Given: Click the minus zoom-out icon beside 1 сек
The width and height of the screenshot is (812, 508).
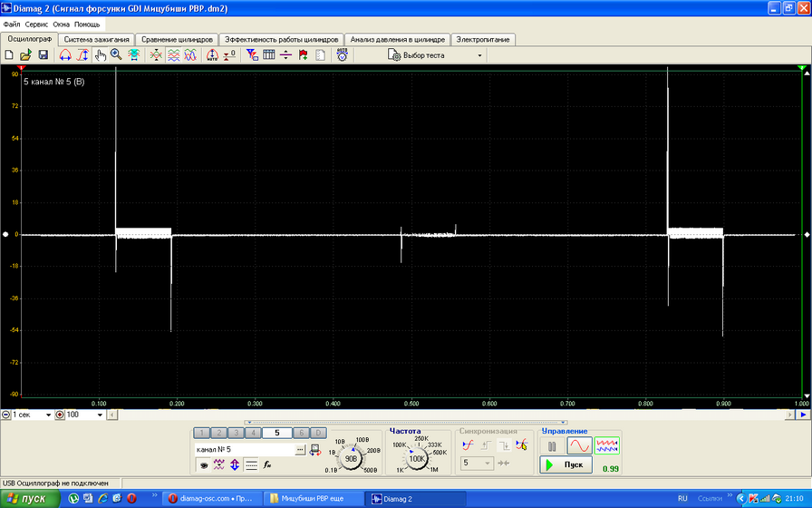Looking at the screenshot, I should point(5,415).
